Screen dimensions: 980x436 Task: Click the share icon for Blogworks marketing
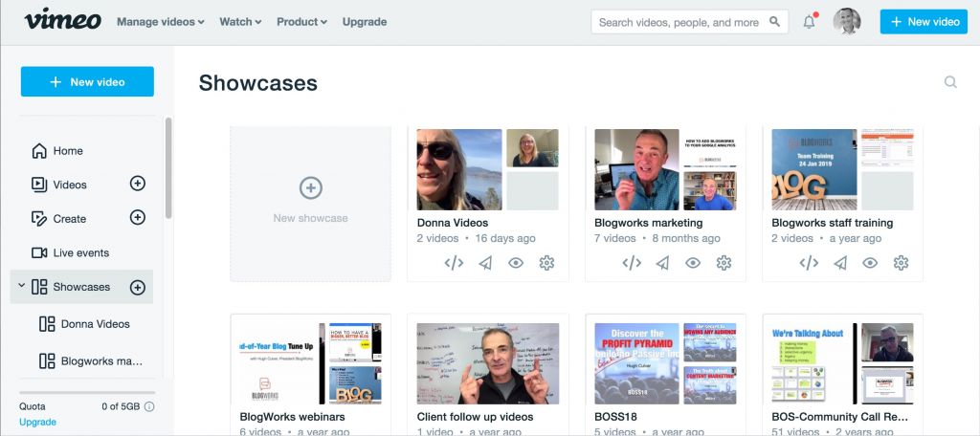pyautogui.click(x=662, y=263)
